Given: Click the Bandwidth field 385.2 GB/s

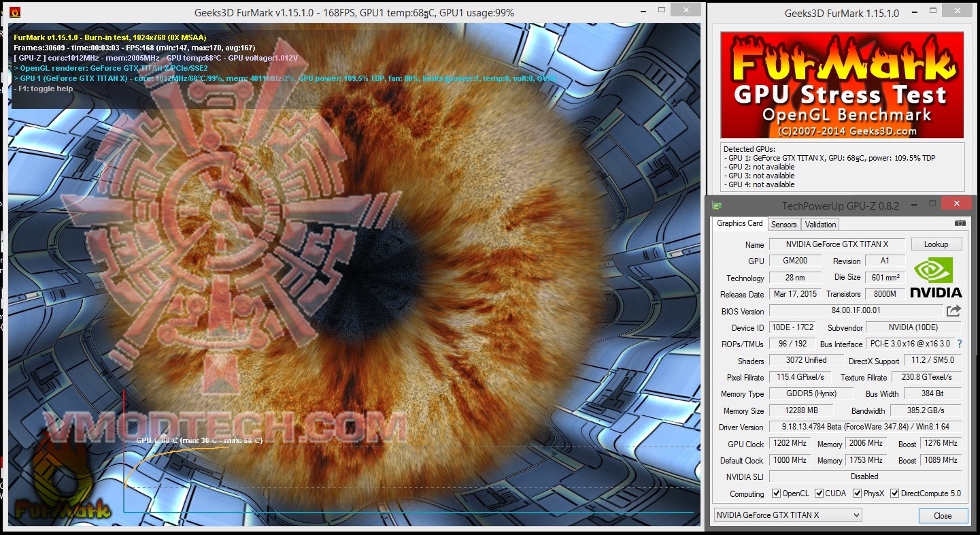Looking at the screenshot, I should point(927,411).
